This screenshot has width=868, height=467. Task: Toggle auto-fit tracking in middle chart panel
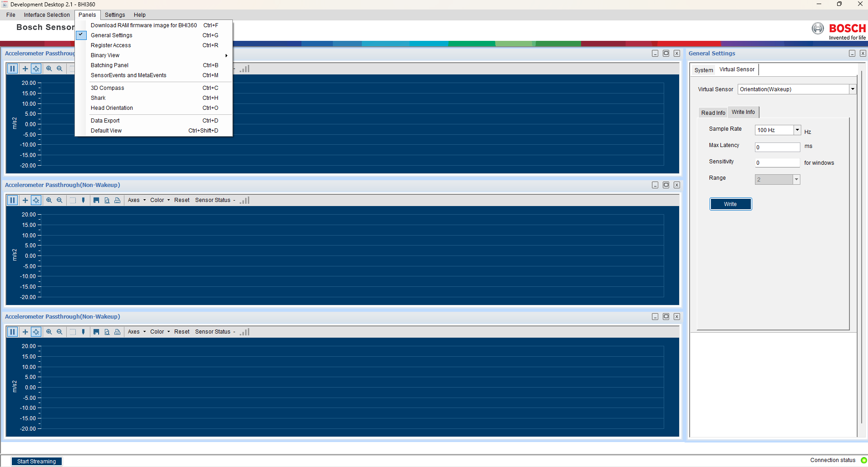(x=36, y=200)
